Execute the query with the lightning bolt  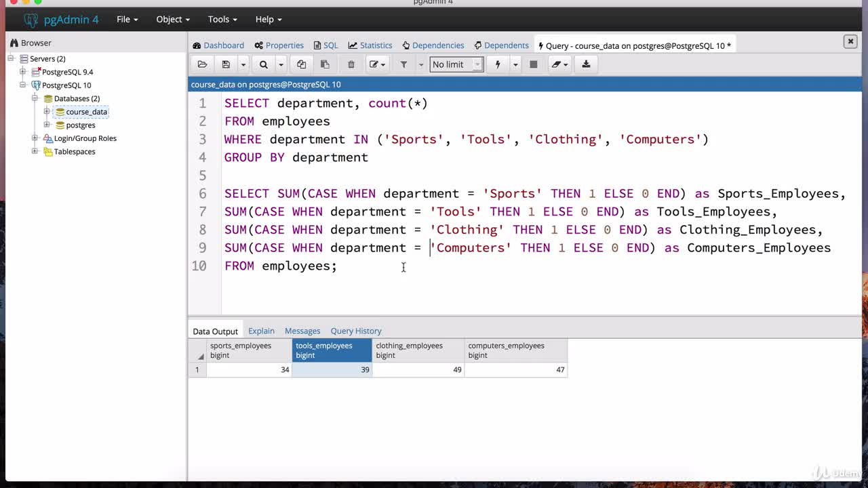click(x=498, y=64)
